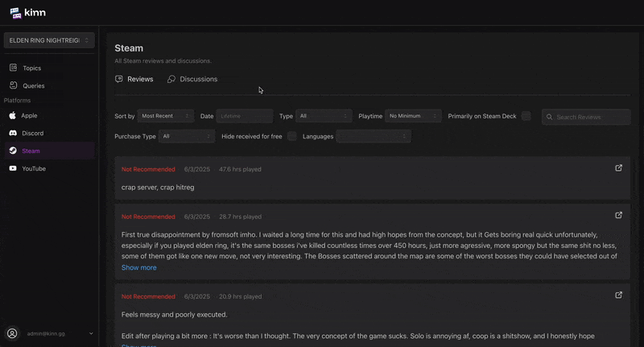Toggle Primarily on Steam Deck checkbox
Image resolution: width=644 pixels, height=347 pixels.
pos(526,116)
